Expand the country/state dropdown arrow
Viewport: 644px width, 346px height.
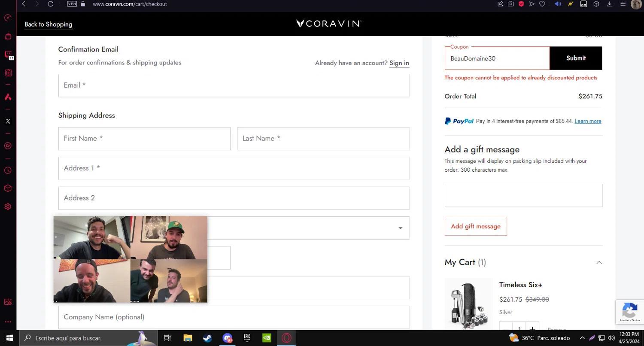coord(400,228)
